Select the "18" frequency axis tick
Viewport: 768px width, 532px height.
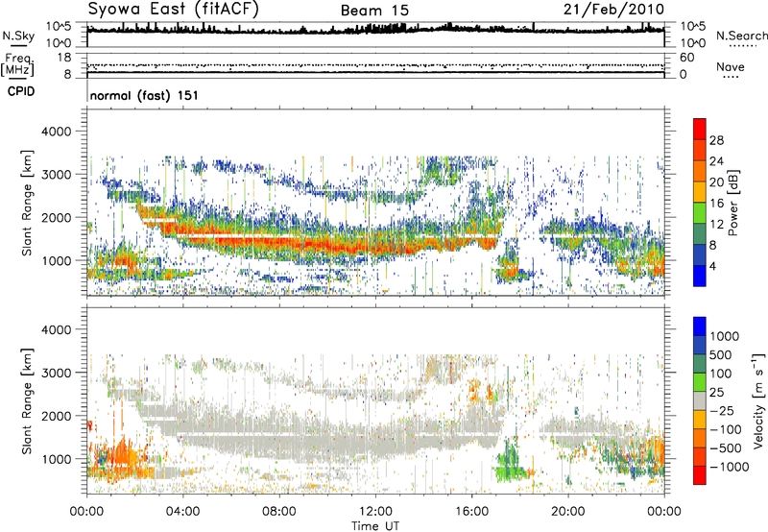[64, 58]
